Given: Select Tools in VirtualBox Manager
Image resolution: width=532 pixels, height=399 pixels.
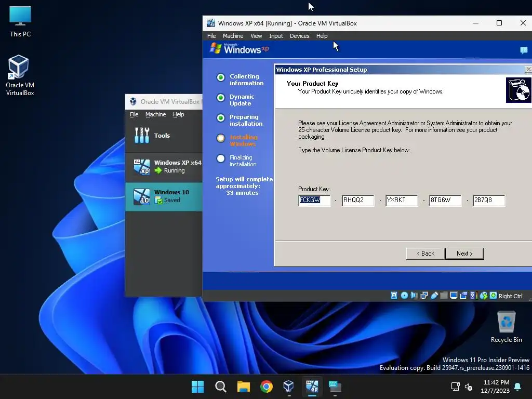Looking at the screenshot, I should click(164, 136).
